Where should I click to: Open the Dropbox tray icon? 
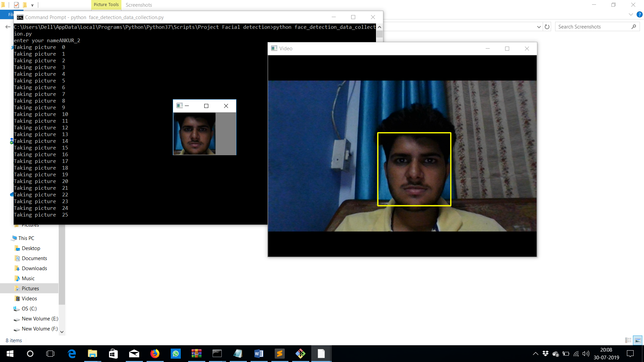(x=545, y=354)
